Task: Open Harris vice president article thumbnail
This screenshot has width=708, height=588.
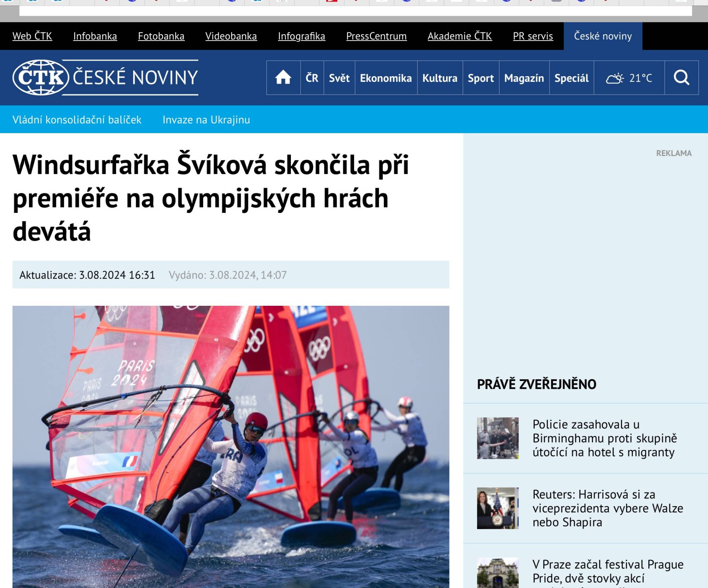Action: [x=497, y=508]
